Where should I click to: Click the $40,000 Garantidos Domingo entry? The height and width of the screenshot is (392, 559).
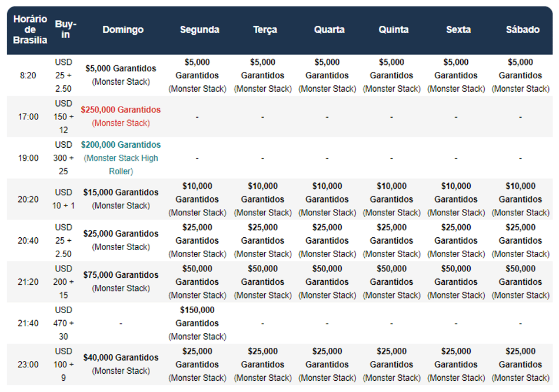coord(121,364)
